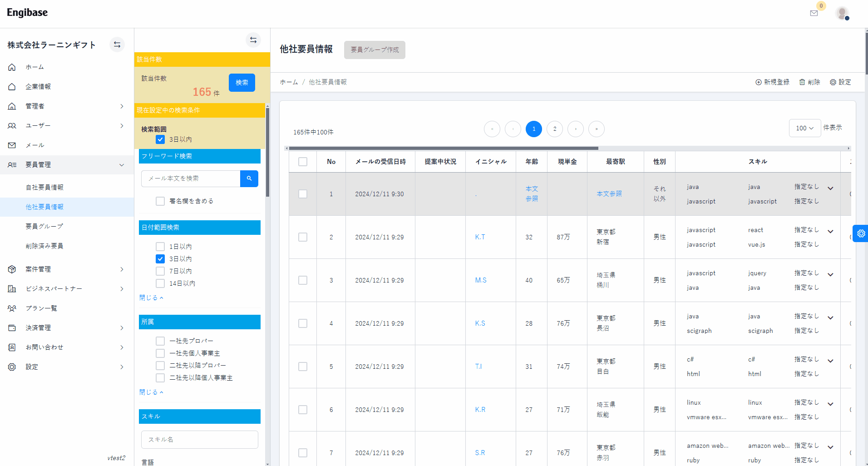868x466 pixels.
Task: Select 自社要員情報 in the sidebar
Action: coord(44,187)
